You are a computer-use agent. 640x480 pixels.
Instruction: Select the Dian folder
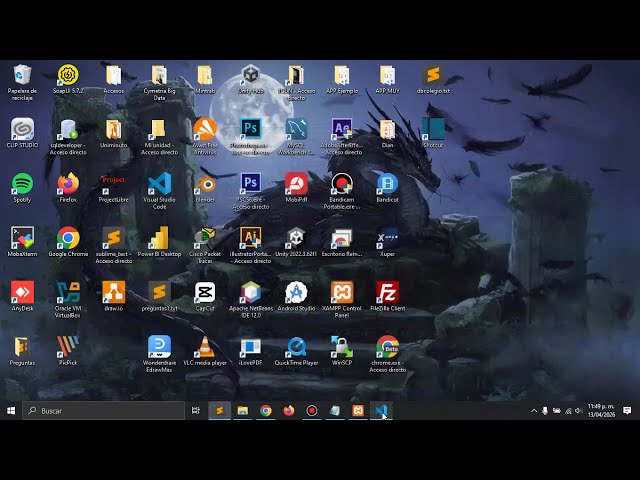[387, 133]
